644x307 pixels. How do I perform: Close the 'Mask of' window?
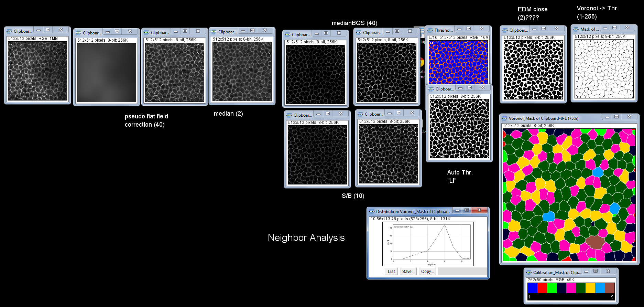627,28
